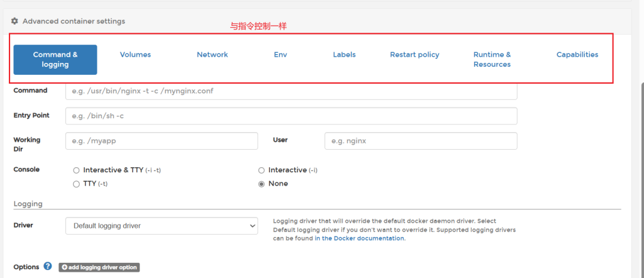644x278 pixels.
Task: Switch to the Volumes tab
Action: (x=135, y=55)
